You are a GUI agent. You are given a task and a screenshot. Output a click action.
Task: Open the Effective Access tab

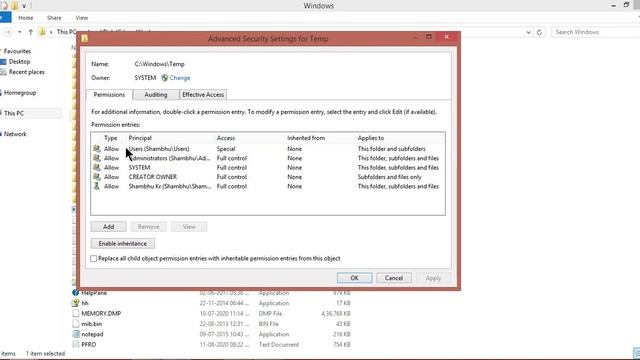click(x=203, y=95)
